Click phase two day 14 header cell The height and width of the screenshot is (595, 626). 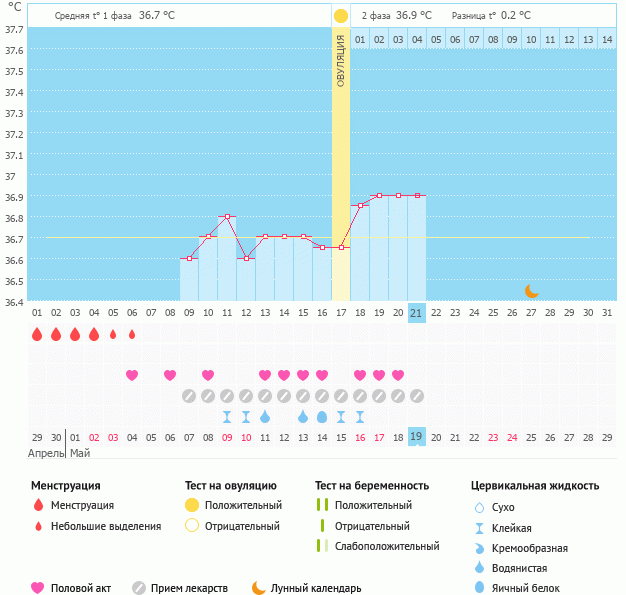tap(607, 40)
